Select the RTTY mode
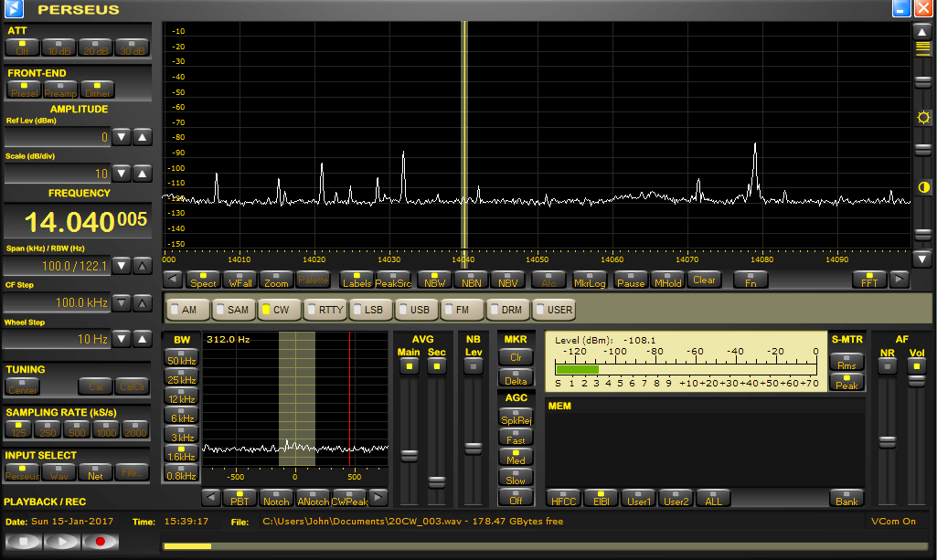The height and width of the screenshot is (560, 937). (x=325, y=310)
